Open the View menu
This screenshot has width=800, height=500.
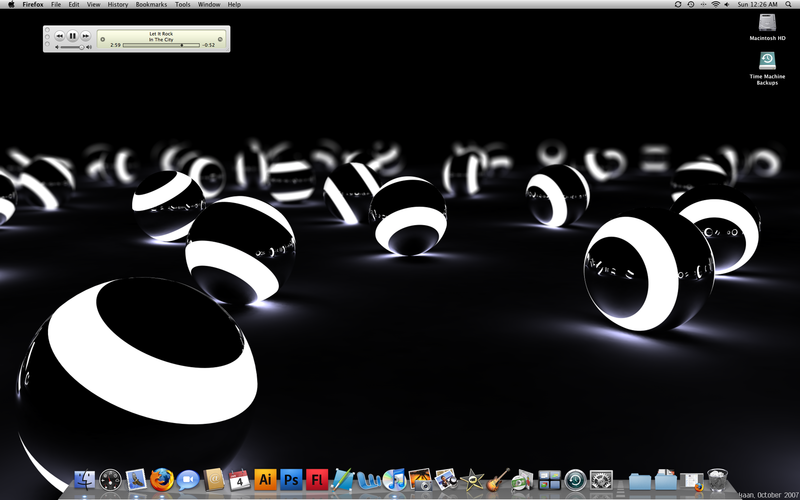tap(93, 4)
